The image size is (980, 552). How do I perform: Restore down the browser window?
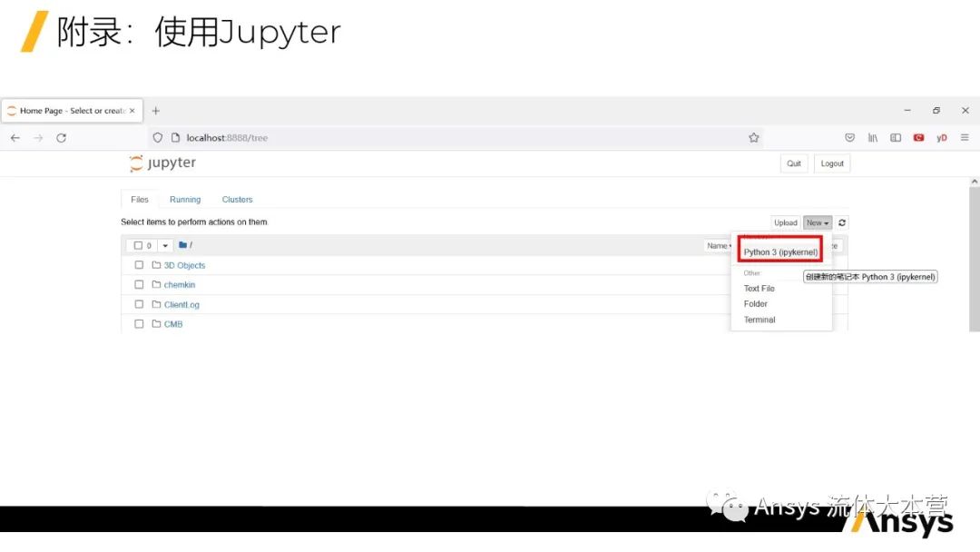coord(936,110)
